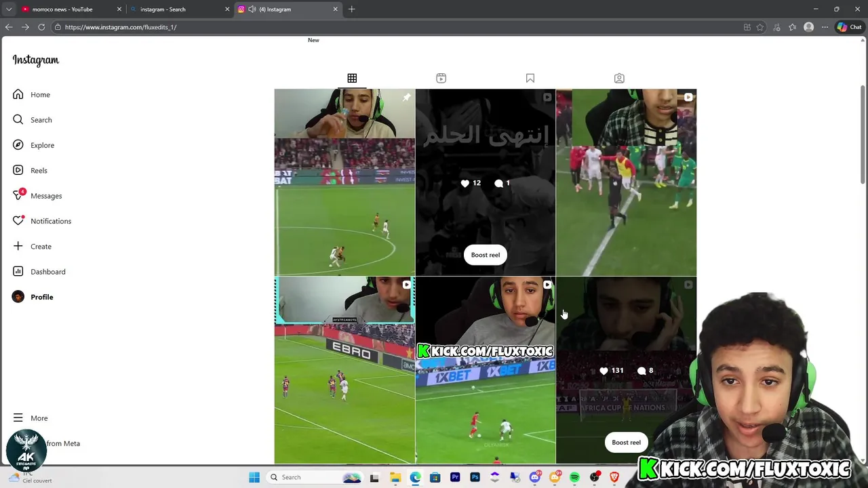868x488 pixels.
Task: Reload the page
Action: pos(41,27)
